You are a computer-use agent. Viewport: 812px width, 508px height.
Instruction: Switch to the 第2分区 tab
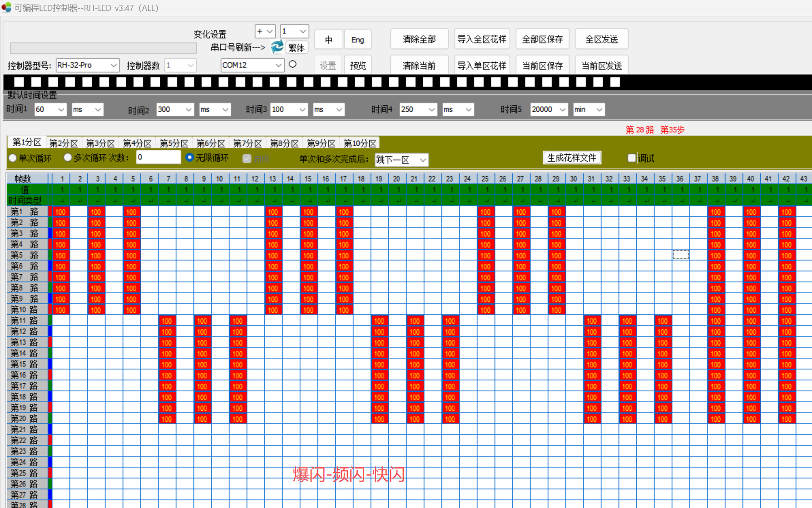(64, 143)
